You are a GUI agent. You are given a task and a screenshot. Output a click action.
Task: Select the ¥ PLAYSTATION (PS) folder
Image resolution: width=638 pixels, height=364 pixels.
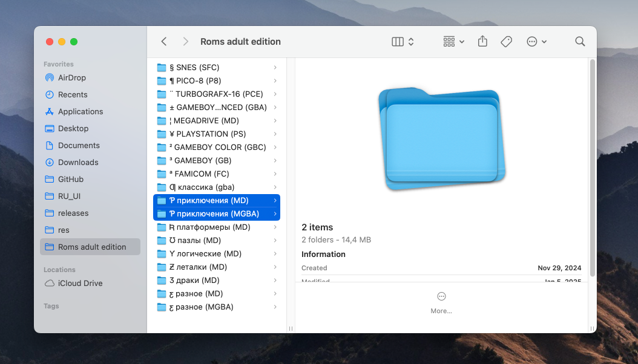tap(217, 134)
